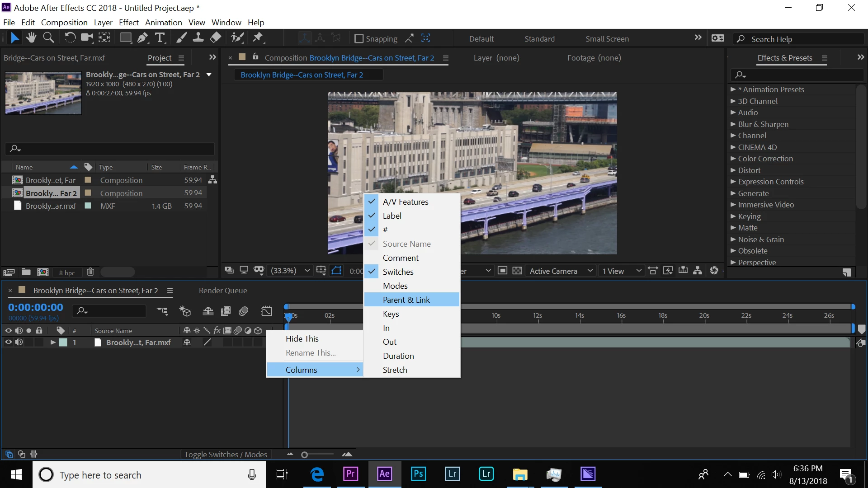Open the Active Camera dropdown
The width and height of the screenshot is (868, 488).
[561, 271]
